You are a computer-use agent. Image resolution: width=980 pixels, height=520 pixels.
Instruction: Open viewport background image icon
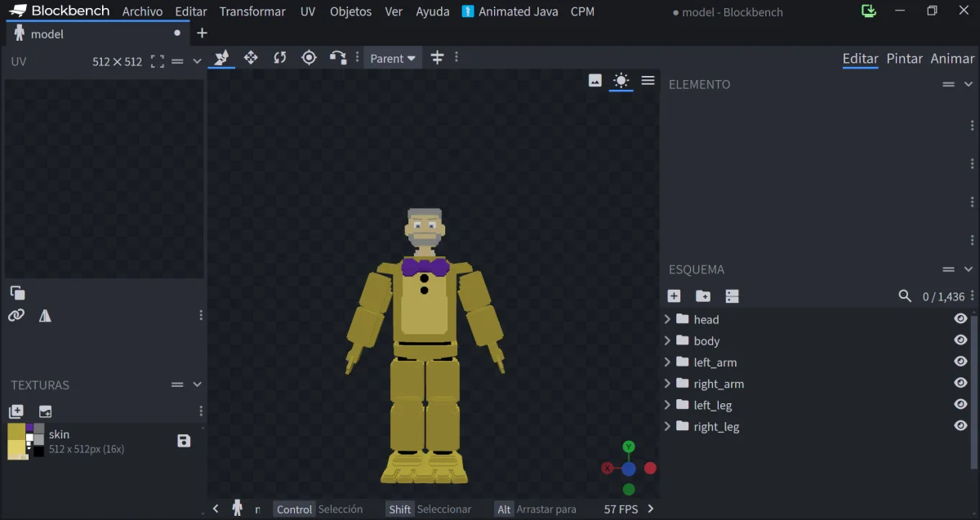coord(595,80)
